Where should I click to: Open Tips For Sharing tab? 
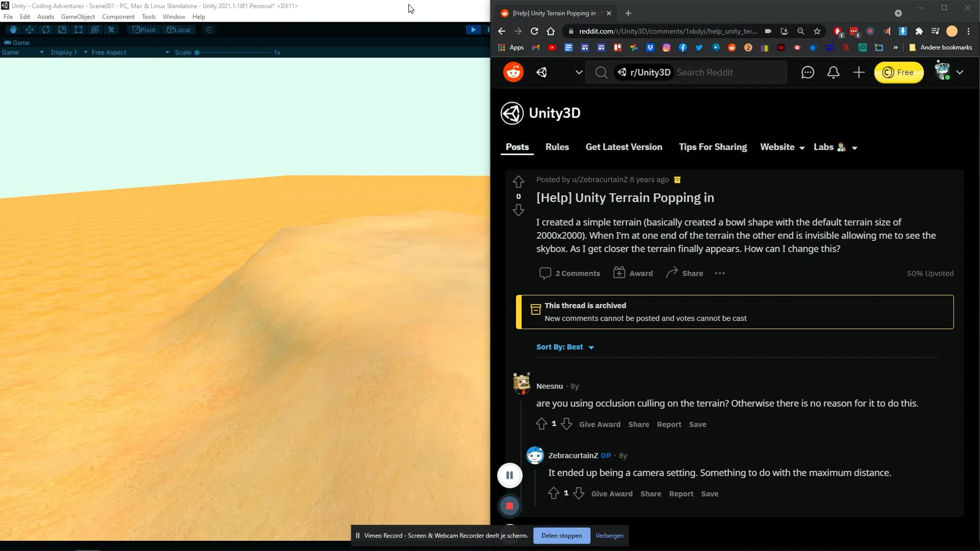(x=713, y=147)
